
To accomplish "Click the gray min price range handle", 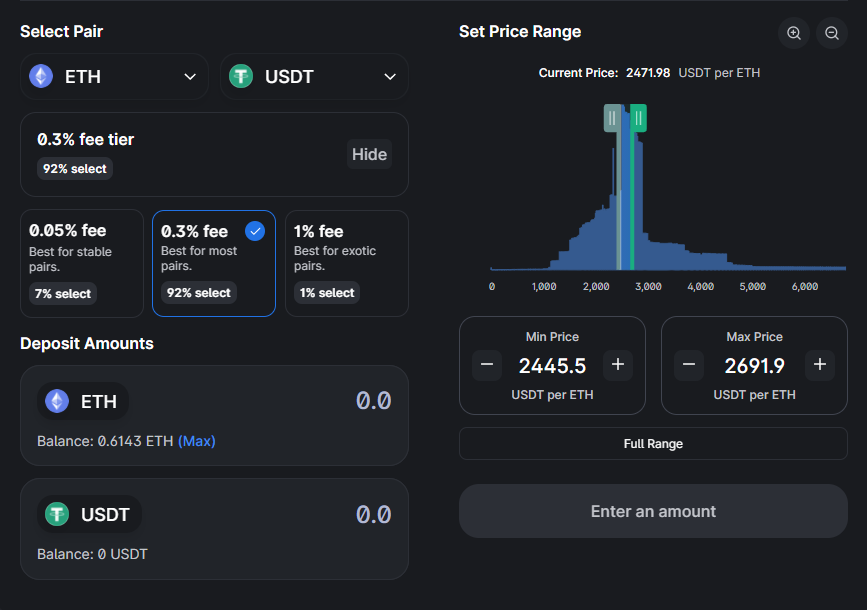I will (x=611, y=118).
